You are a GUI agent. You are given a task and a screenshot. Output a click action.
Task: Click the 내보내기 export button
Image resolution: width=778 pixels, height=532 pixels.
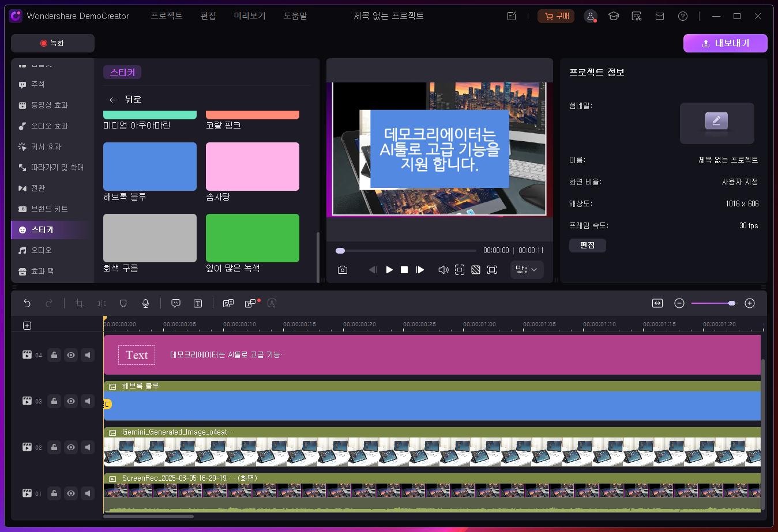[726, 43]
